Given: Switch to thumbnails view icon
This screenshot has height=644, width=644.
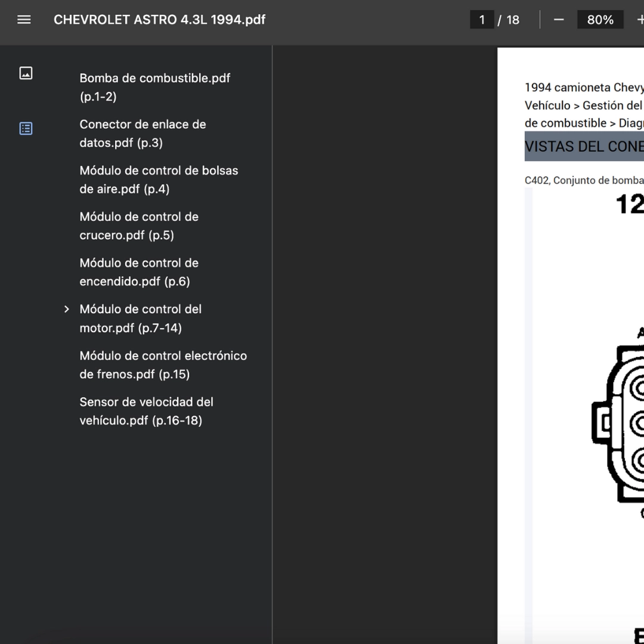Looking at the screenshot, I should coord(26,73).
